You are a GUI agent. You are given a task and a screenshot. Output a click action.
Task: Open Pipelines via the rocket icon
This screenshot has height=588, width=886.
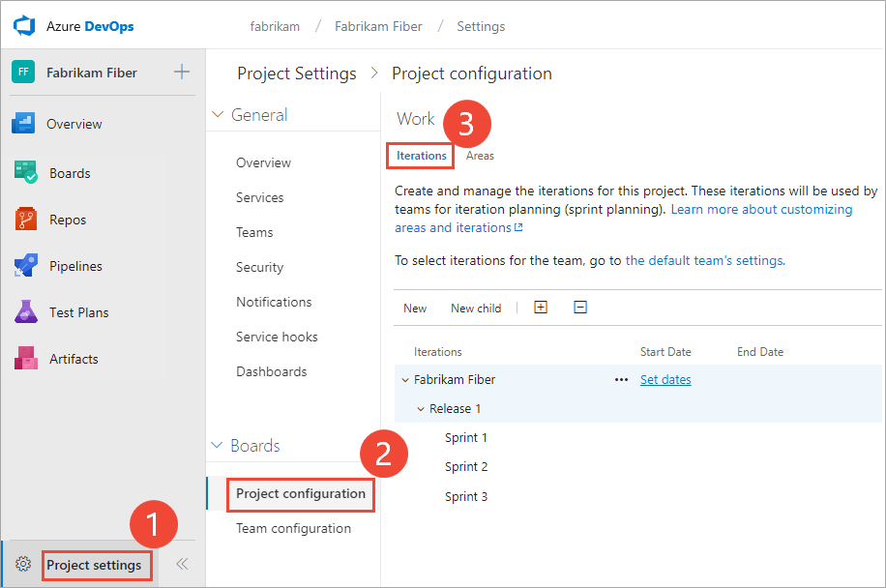click(25, 266)
